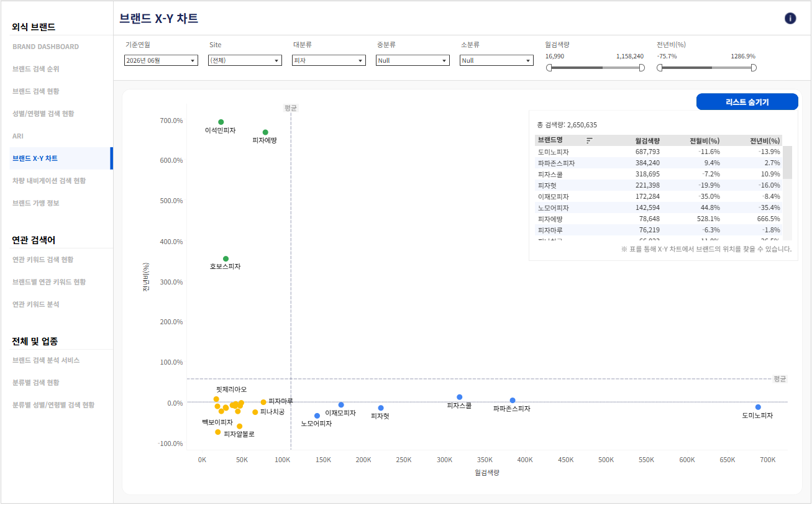This screenshot has width=812, height=505.
Task: Open the Site dropdown set to (전체)
Action: click(x=245, y=60)
